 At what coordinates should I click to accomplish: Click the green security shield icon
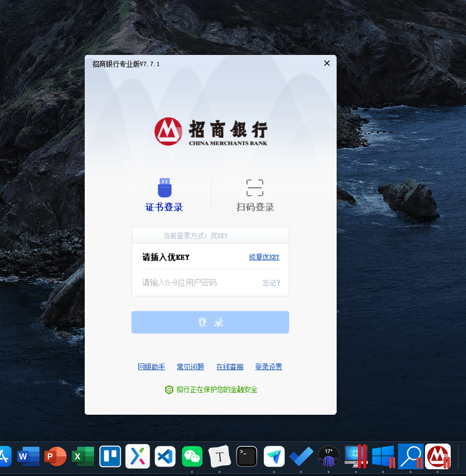tap(169, 390)
